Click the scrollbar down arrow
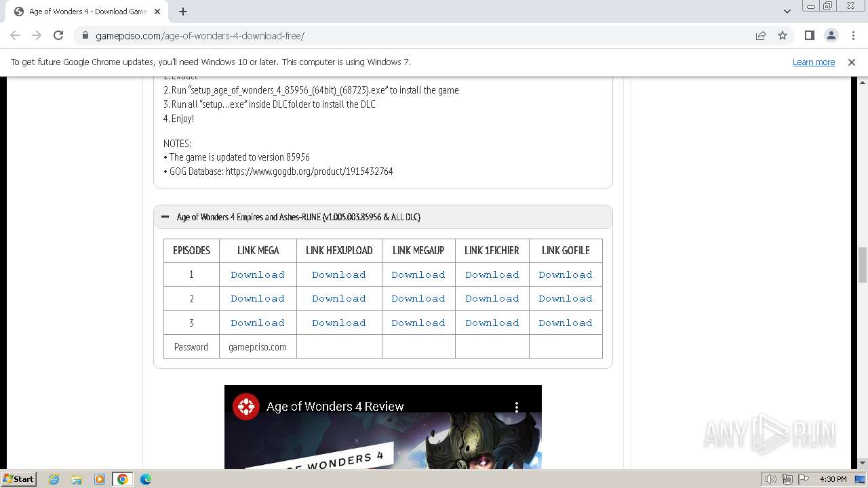This screenshot has height=488, width=868. (863, 464)
